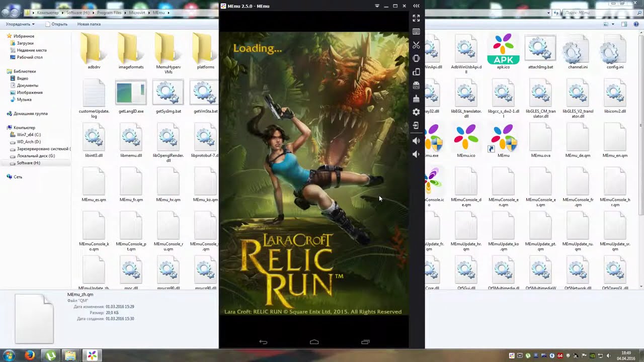Select the MEmu shortcut in Explorer

point(503,141)
